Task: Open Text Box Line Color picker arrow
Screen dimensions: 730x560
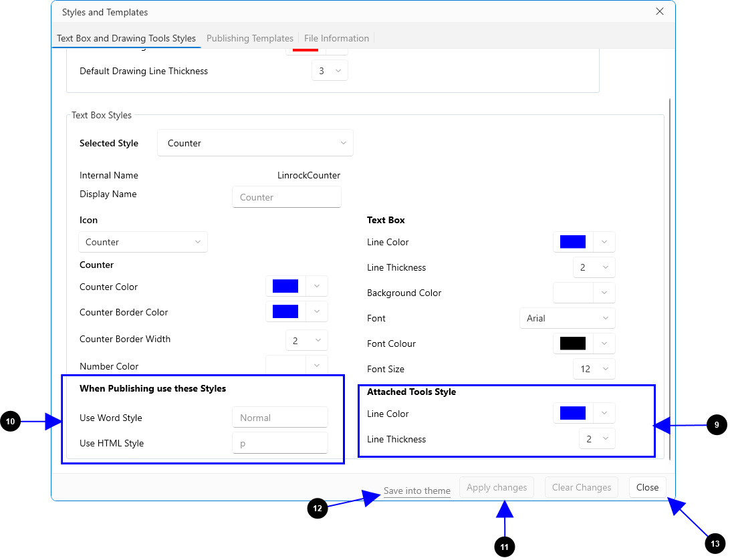Action: 604,242
